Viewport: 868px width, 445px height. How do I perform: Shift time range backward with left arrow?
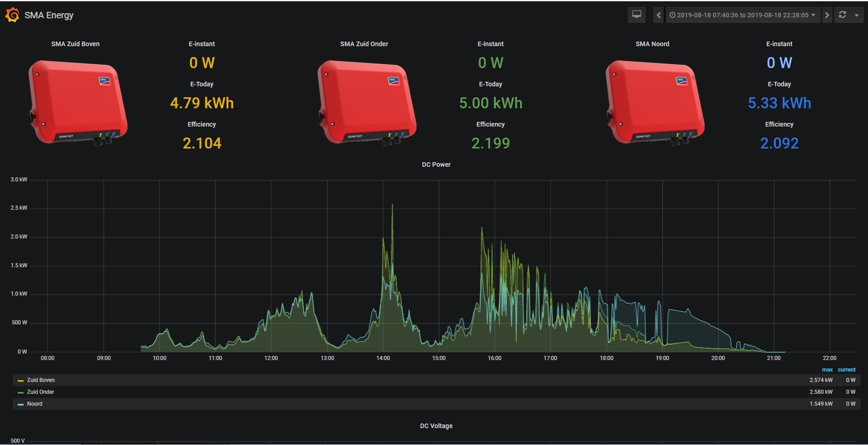658,15
